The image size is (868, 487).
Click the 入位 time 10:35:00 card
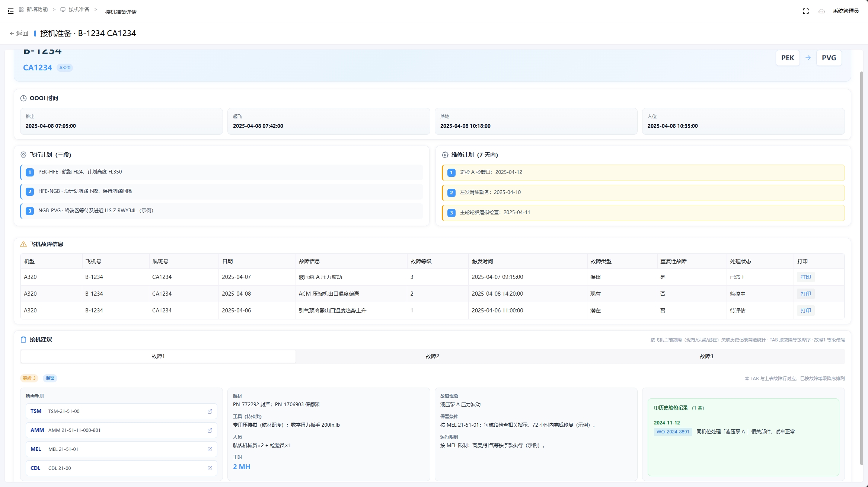point(743,121)
